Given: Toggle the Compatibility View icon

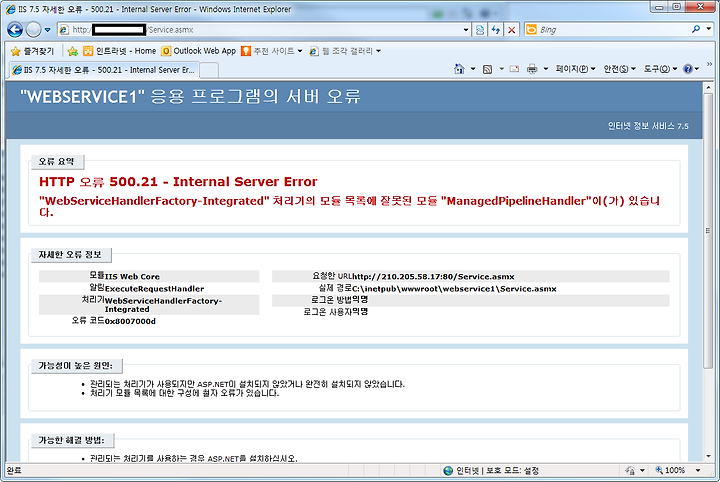Looking at the screenshot, I should [480, 30].
